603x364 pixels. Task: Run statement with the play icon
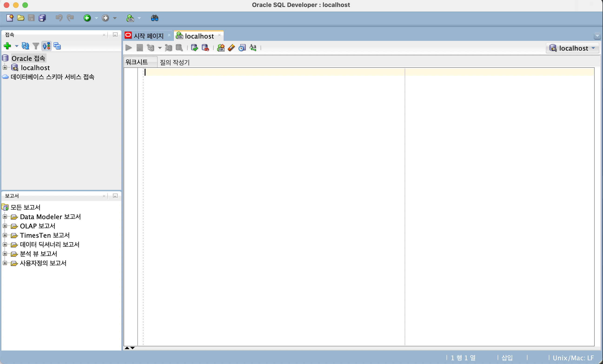129,48
